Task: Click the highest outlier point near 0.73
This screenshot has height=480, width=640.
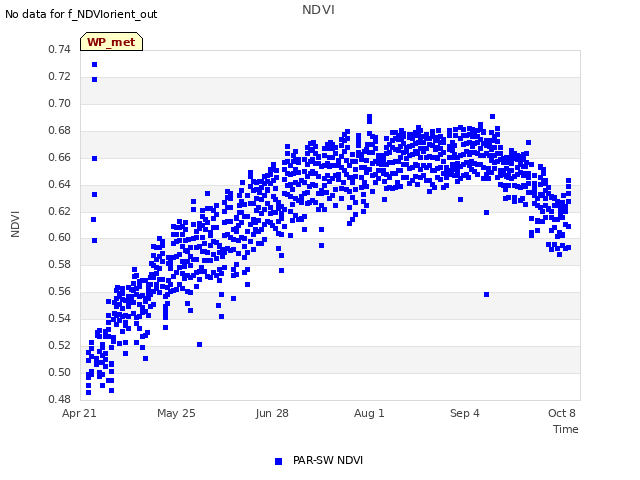Action: point(94,64)
